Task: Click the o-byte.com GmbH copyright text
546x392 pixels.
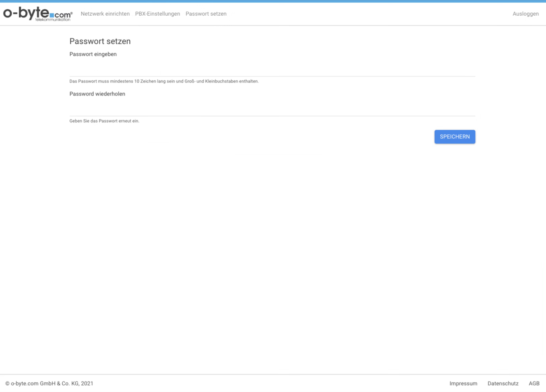Action: click(x=49, y=383)
